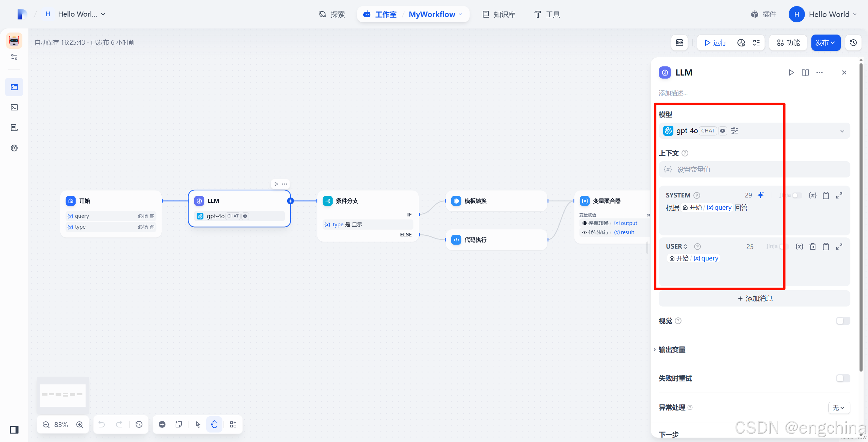Select the pointer mode tool

point(198,424)
